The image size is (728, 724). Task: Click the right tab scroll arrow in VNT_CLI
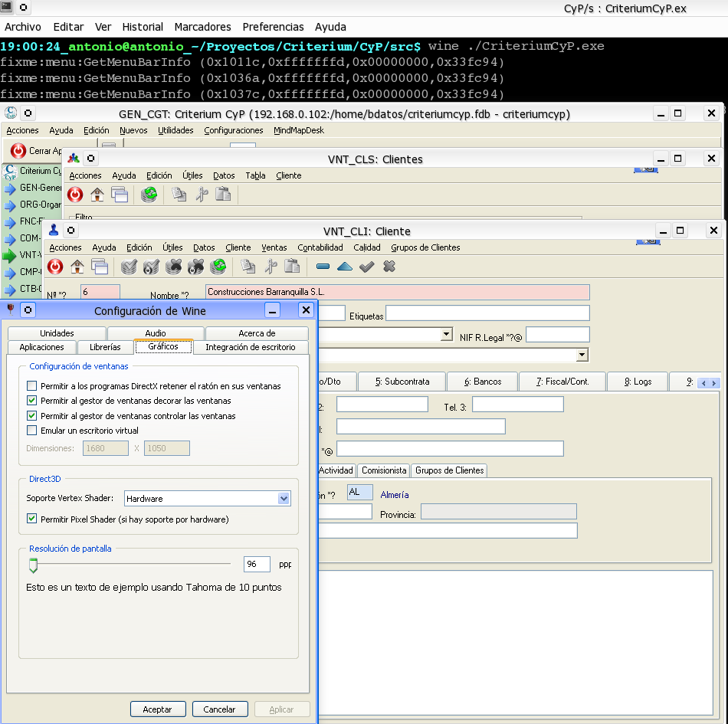714,383
